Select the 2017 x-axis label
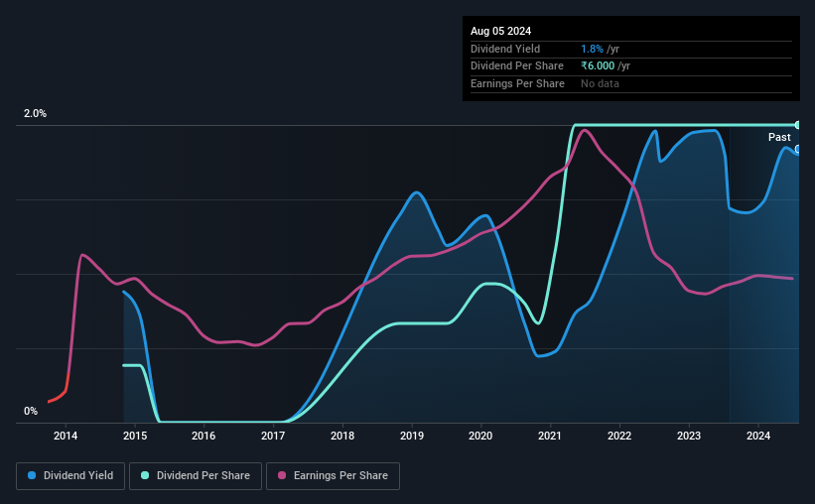The image size is (815, 504). click(x=273, y=436)
